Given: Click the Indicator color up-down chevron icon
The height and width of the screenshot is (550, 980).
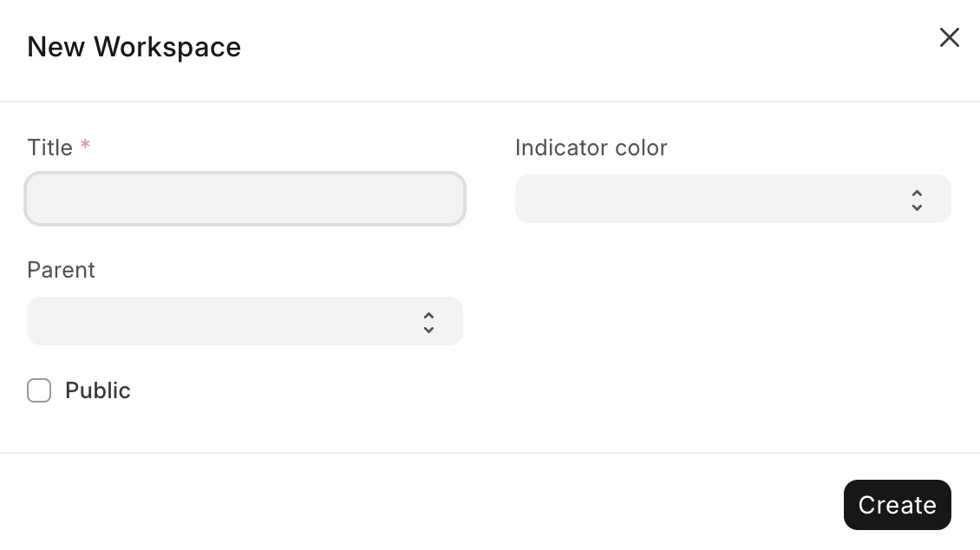Looking at the screenshot, I should click(917, 200).
